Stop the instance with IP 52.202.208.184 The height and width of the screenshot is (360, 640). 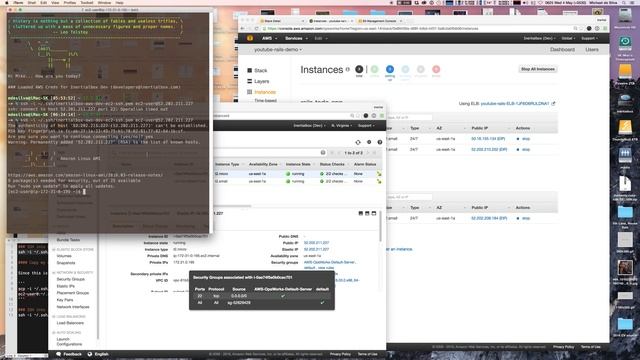(523, 218)
